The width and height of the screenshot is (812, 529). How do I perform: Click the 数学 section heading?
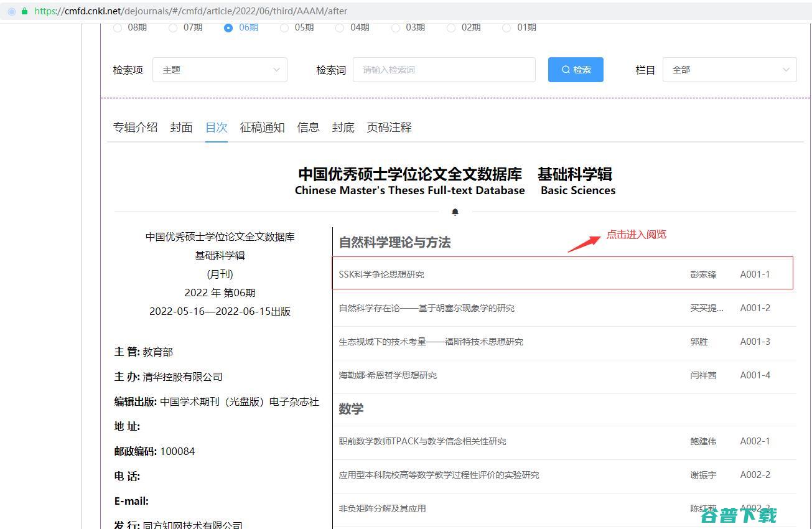pos(351,409)
